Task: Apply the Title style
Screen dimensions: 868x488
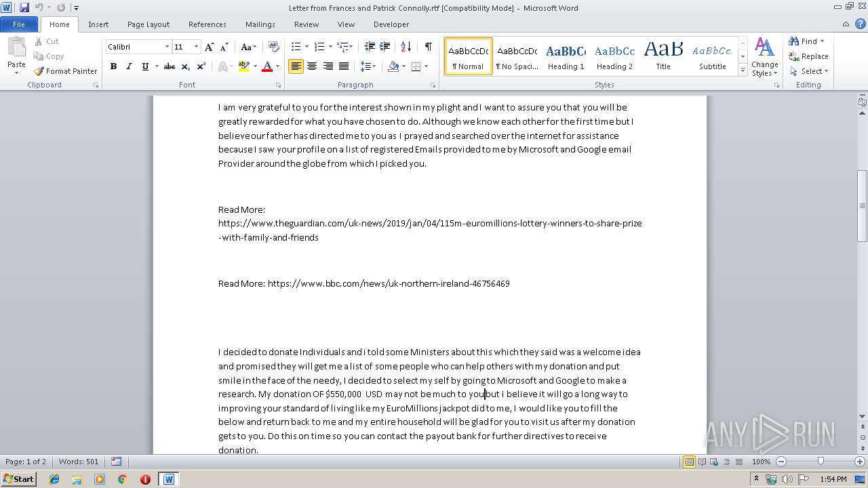Action: tap(663, 56)
